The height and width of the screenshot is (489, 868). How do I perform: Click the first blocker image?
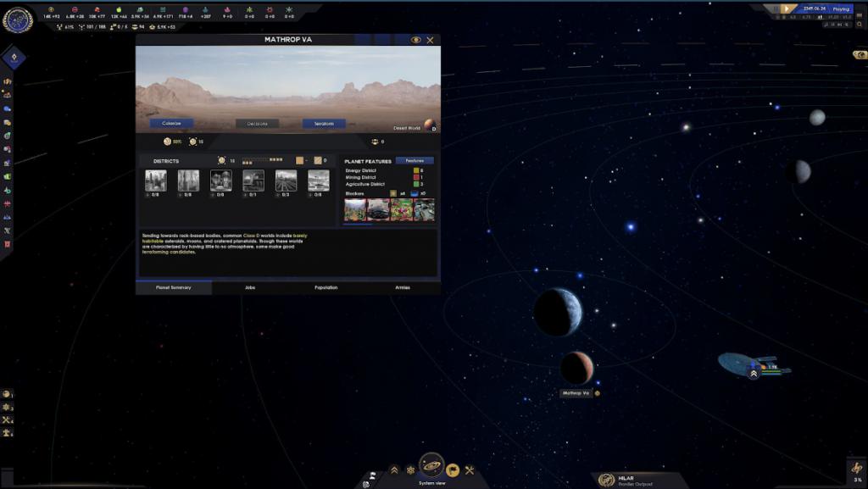355,210
